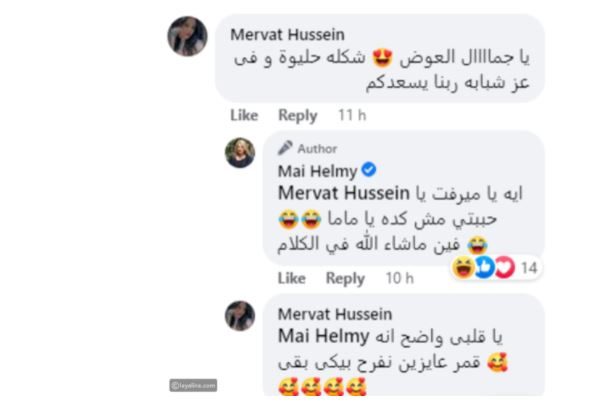Open the 11 h timestamp link
606x416 pixels.
(352, 115)
